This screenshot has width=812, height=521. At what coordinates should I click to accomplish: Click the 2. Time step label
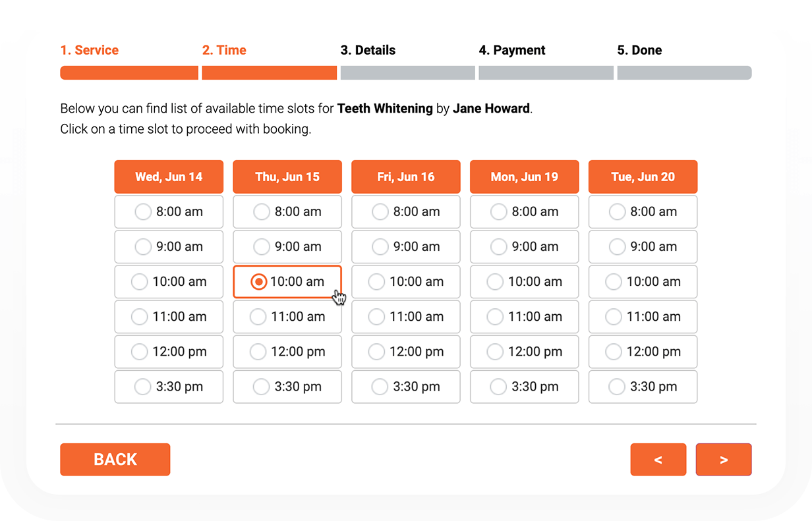coord(224,50)
